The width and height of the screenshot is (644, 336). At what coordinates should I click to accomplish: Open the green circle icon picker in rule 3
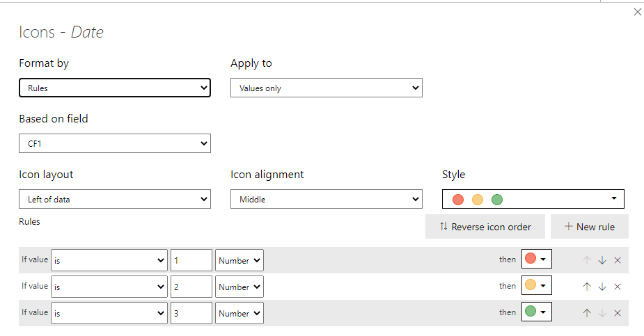pos(536,312)
